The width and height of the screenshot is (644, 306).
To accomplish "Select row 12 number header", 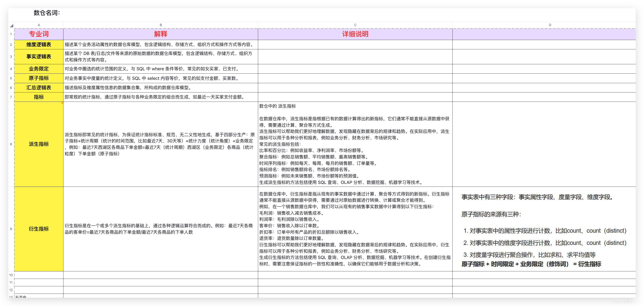I will coord(11,290).
